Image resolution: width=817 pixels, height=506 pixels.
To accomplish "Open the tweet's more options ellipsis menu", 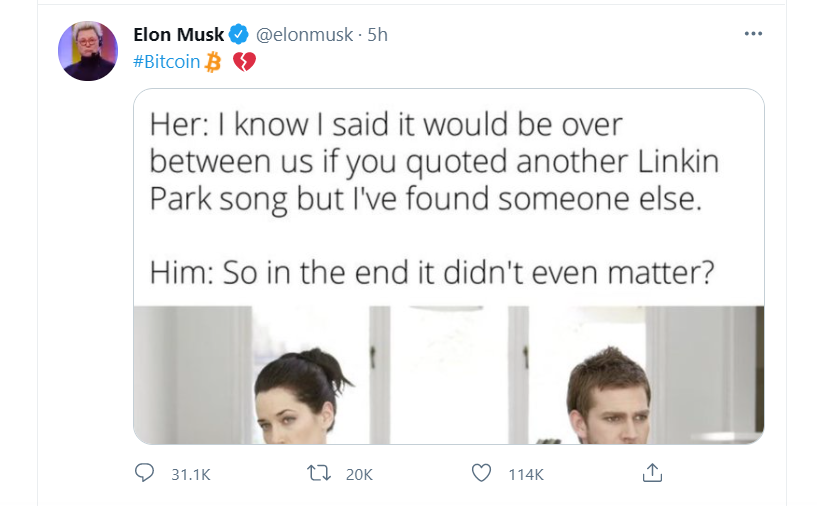I will tap(753, 34).
